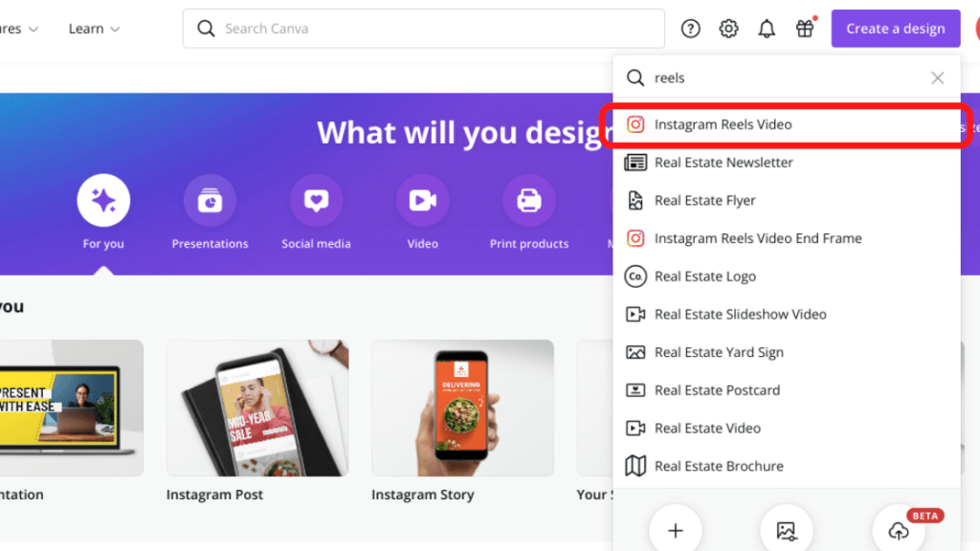Click the Instagram icon beside Instagram Reels Video
The image size is (980, 551).
pyautogui.click(x=635, y=124)
